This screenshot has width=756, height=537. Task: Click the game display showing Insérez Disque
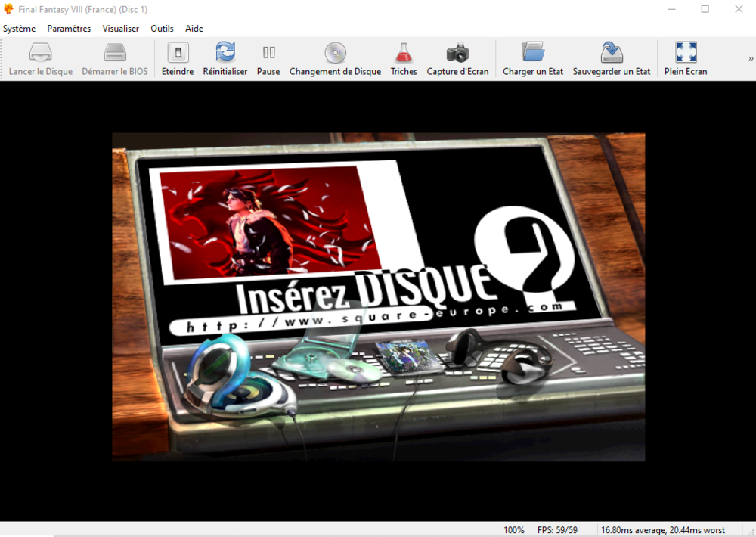click(x=378, y=297)
